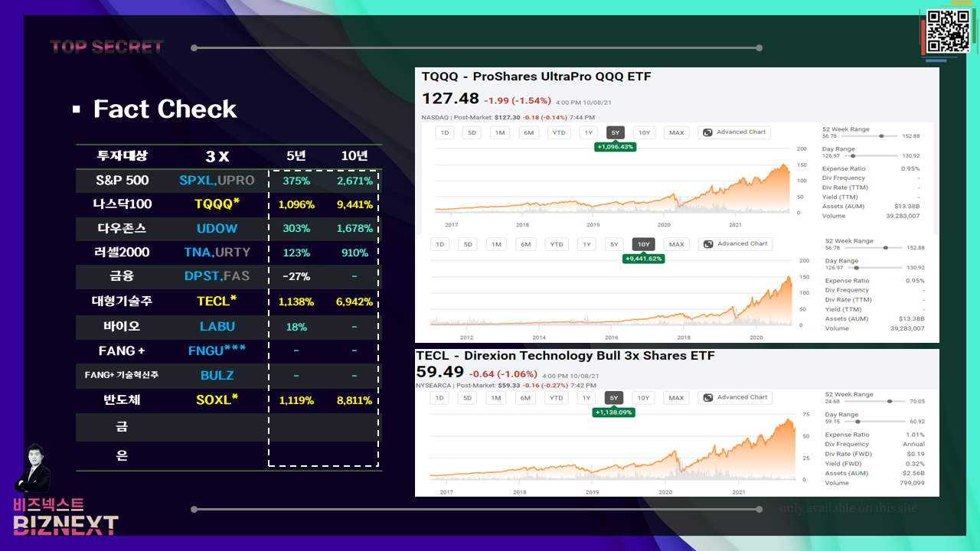Click the +1,096.43% badge on TQQQ chart

(x=616, y=147)
